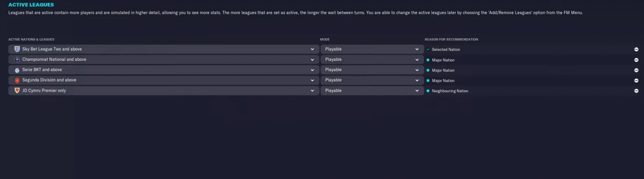The height and width of the screenshot is (179, 644).
Task: Click the Spain crest beside Segunda División
Action: pos(17,80)
